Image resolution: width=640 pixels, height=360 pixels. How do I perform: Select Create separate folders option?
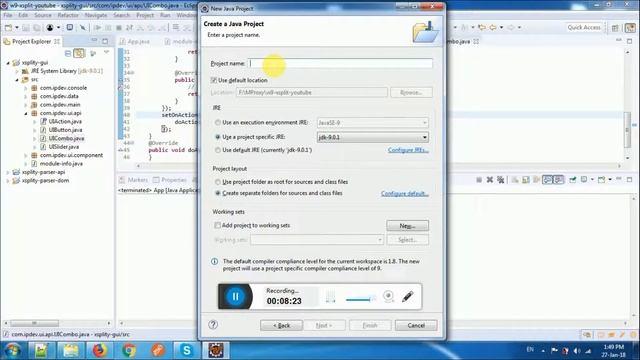click(x=218, y=193)
